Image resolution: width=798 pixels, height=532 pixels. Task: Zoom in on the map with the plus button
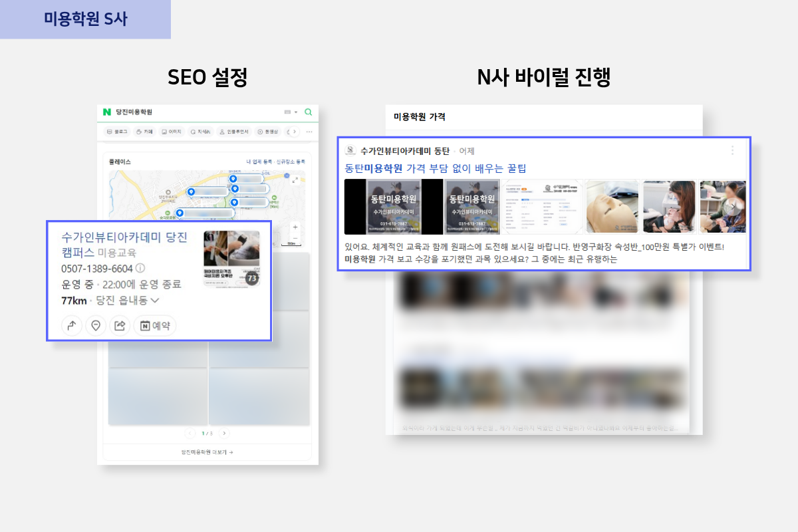295,227
